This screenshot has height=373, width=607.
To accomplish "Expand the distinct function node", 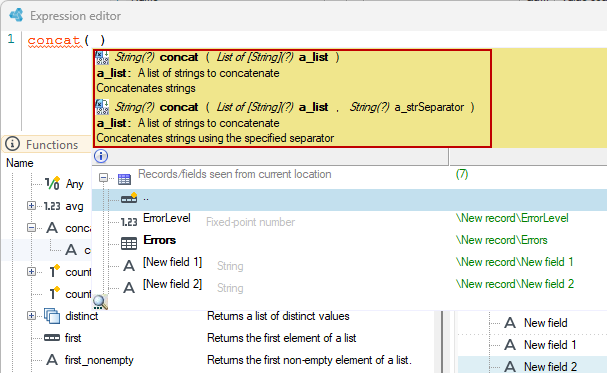I will click(31, 316).
